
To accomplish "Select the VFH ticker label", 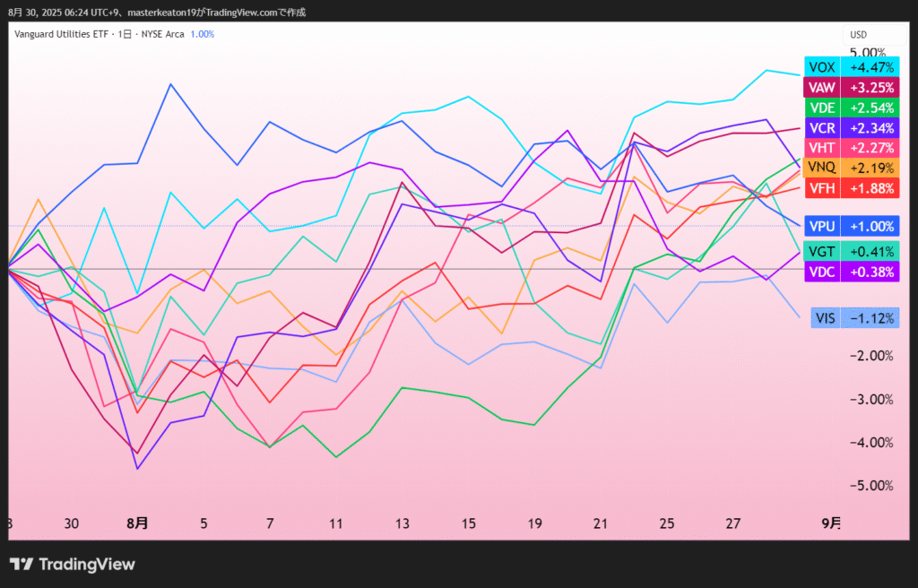I will [822, 188].
